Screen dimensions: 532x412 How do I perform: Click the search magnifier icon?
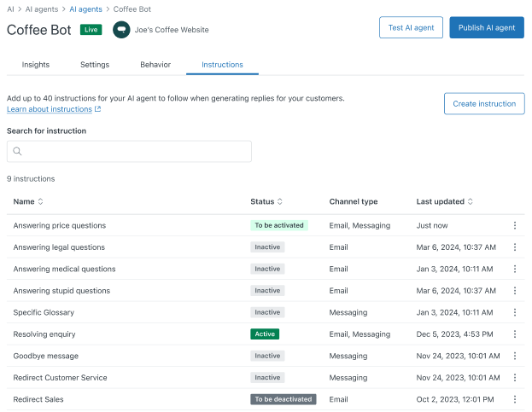pyautogui.click(x=17, y=151)
